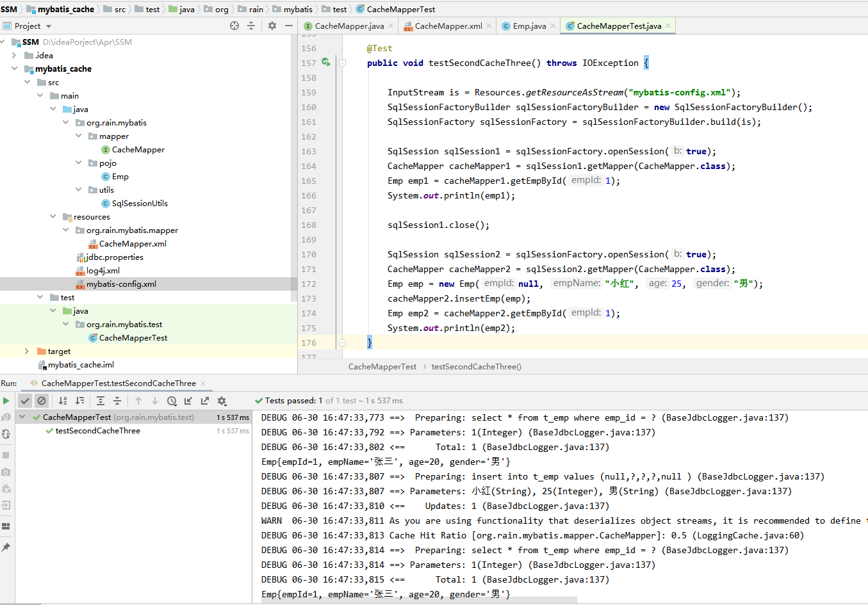Collapse the mybatis_cache module node
Screen dimensions: 868x605
coord(14,69)
